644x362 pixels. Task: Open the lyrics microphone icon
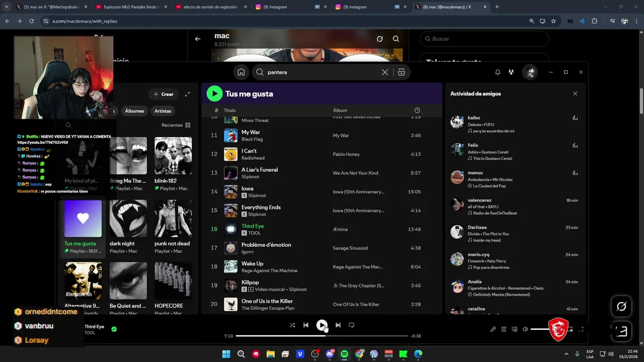(493, 329)
